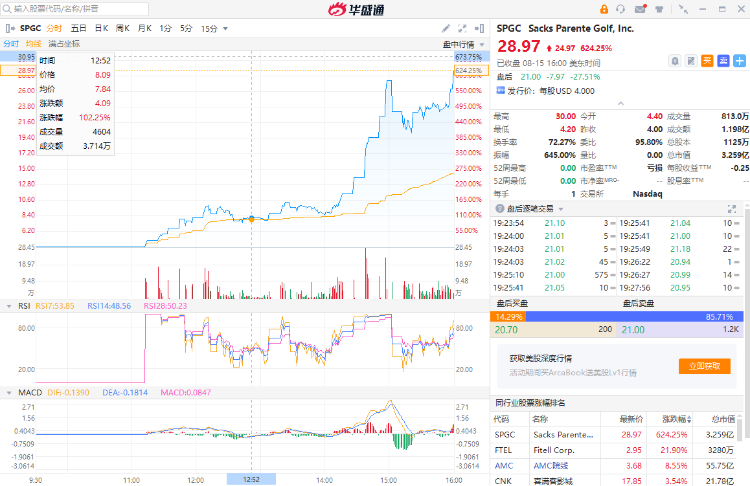The width and height of the screenshot is (750, 486).
Task: Click the ask price 21.00 row
Action: [680, 330]
